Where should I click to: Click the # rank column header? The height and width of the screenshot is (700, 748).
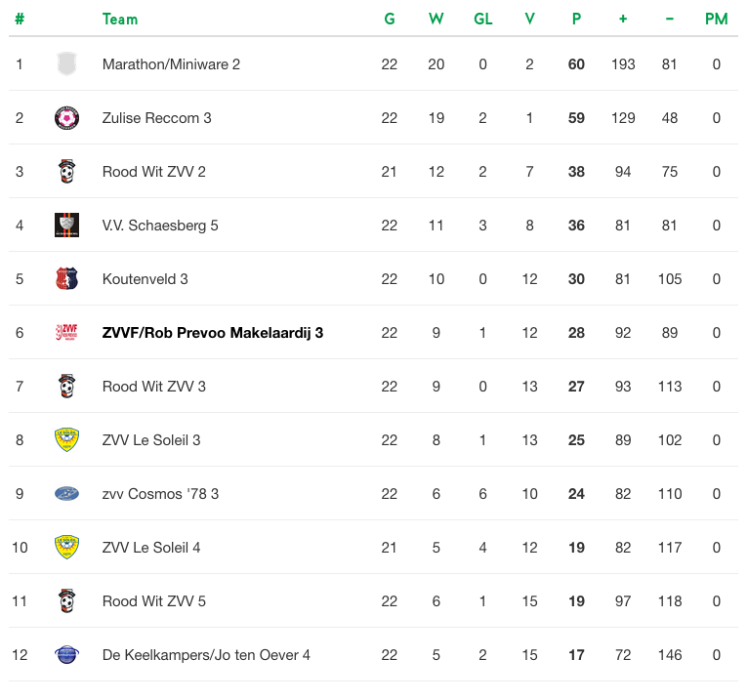pyautogui.click(x=20, y=20)
